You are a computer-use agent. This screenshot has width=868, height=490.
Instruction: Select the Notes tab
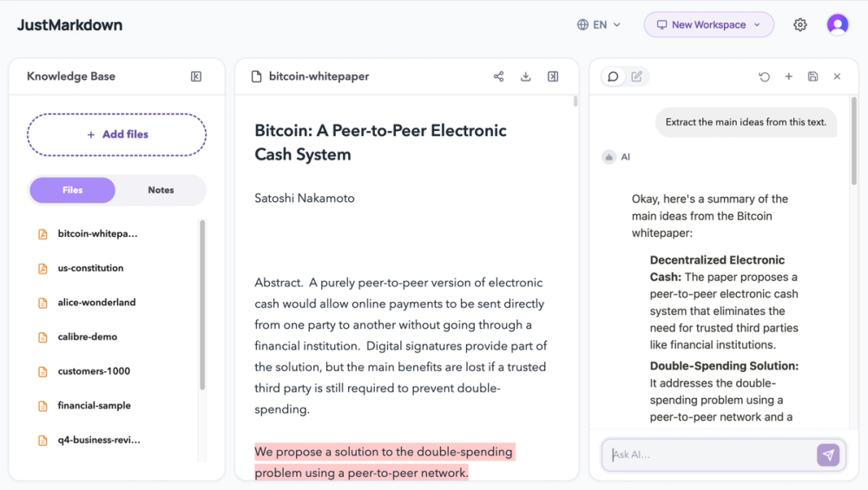(x=161, y=190)
